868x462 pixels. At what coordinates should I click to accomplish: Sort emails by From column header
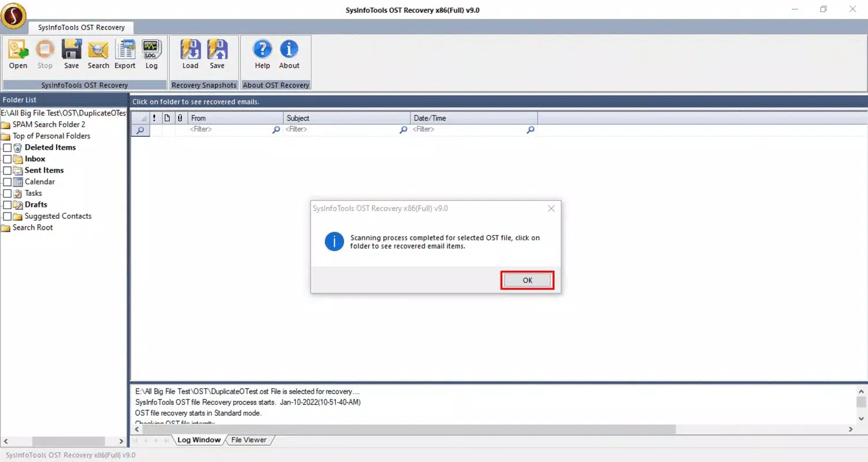point(236,118)
